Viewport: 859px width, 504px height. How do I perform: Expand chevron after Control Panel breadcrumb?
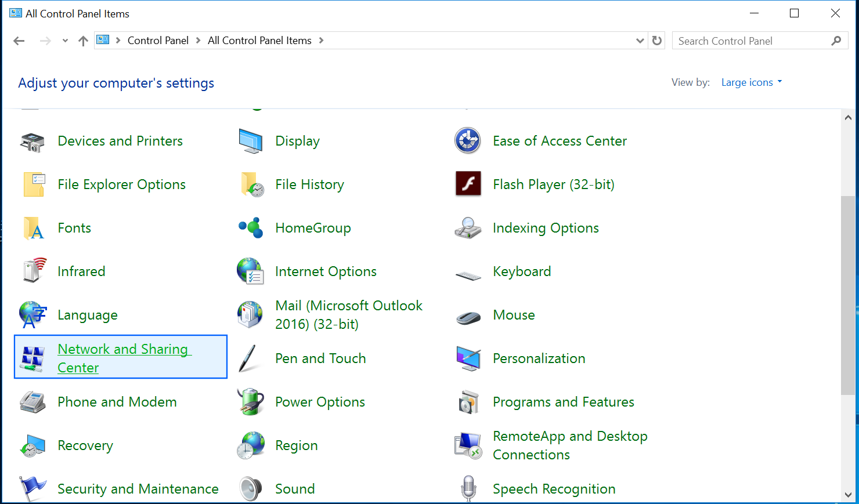point(198,41)
